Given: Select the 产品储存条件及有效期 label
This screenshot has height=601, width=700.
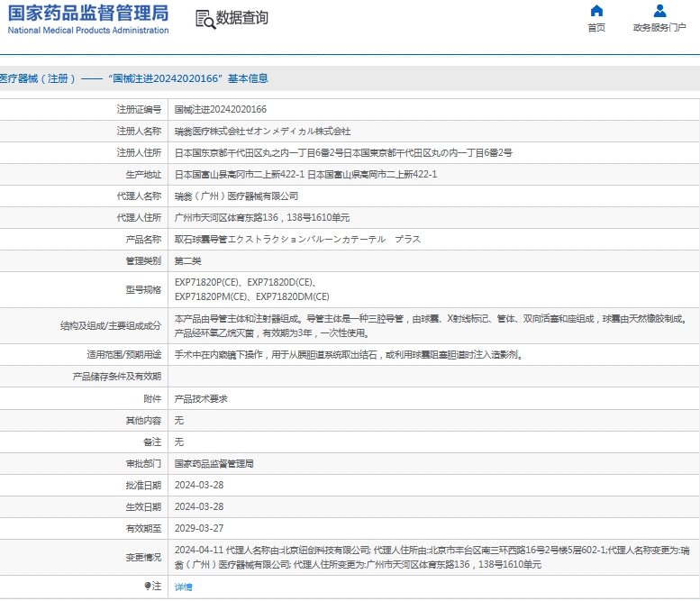Looking at the screenshot, I should (117, 377).
